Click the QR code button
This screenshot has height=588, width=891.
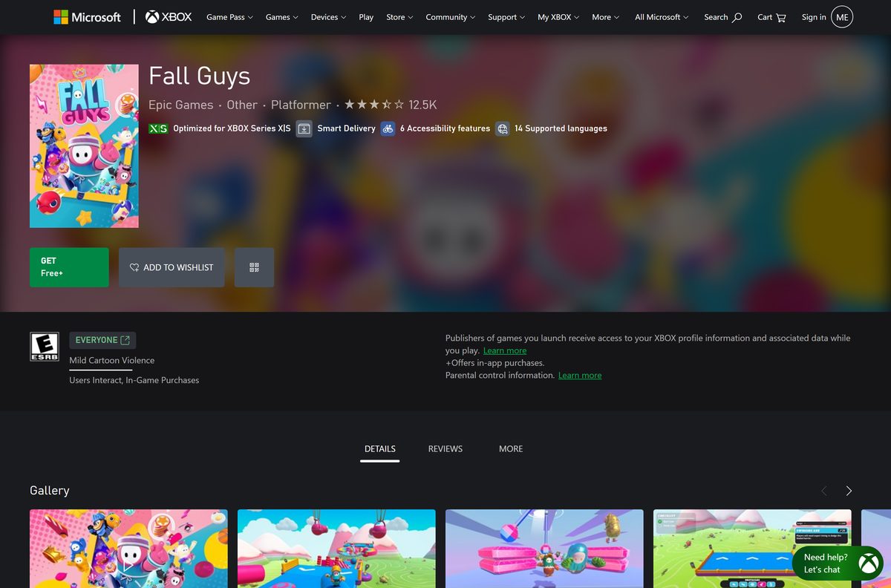click(x=254, y=267)
